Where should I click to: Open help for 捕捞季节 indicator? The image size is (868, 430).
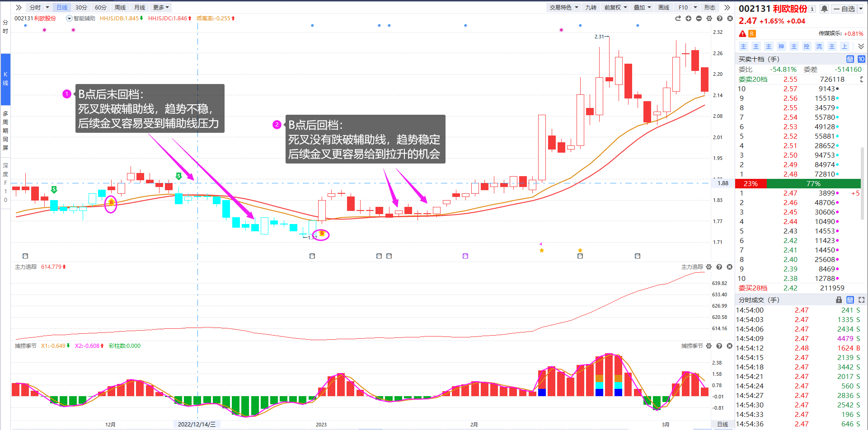[719, 346]
